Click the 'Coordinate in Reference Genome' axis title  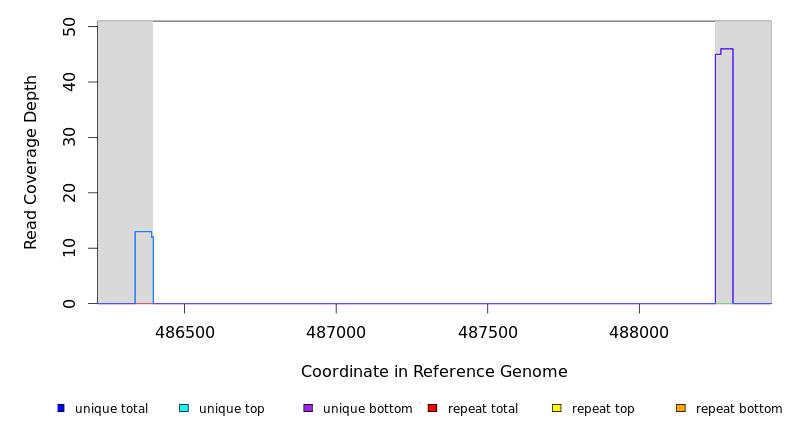[434, 372]
